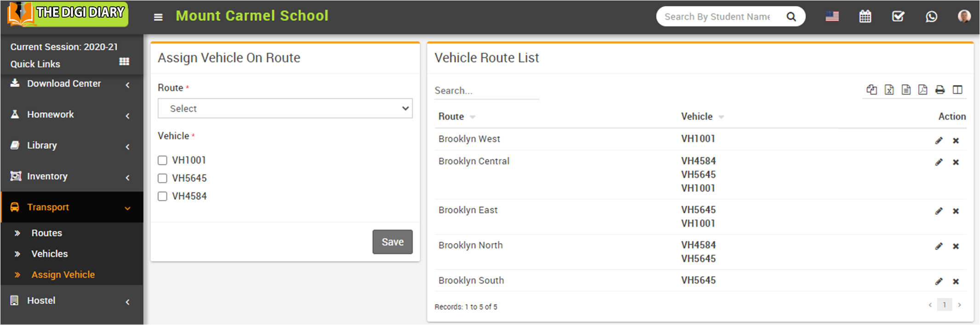Check the VH1001 vehicle checkbox
The height and width of the screenshot is (325, 980).
pyautogui.click(x=162, y=160)
